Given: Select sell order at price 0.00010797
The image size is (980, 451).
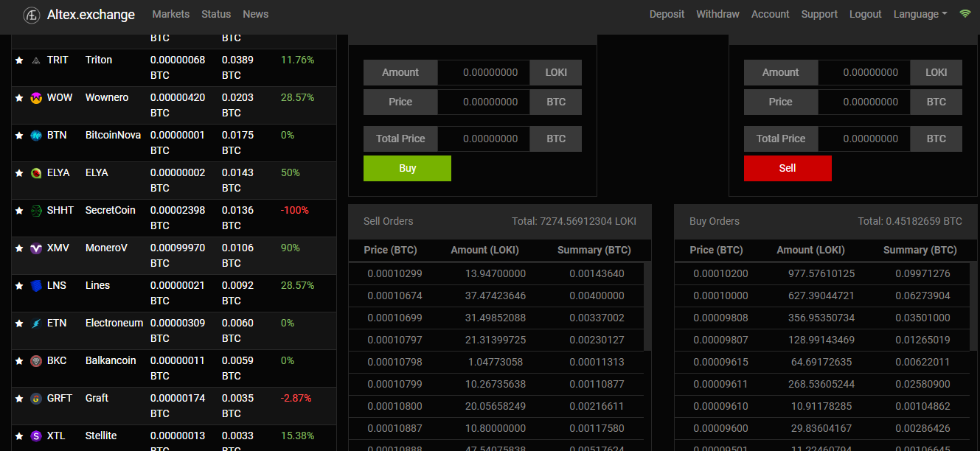Looking at the screenshot, I should tap(496, 340).
